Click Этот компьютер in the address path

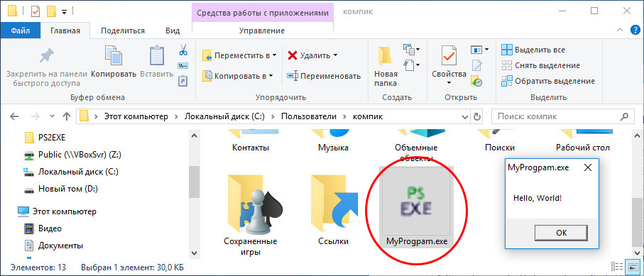pos(136,116)
